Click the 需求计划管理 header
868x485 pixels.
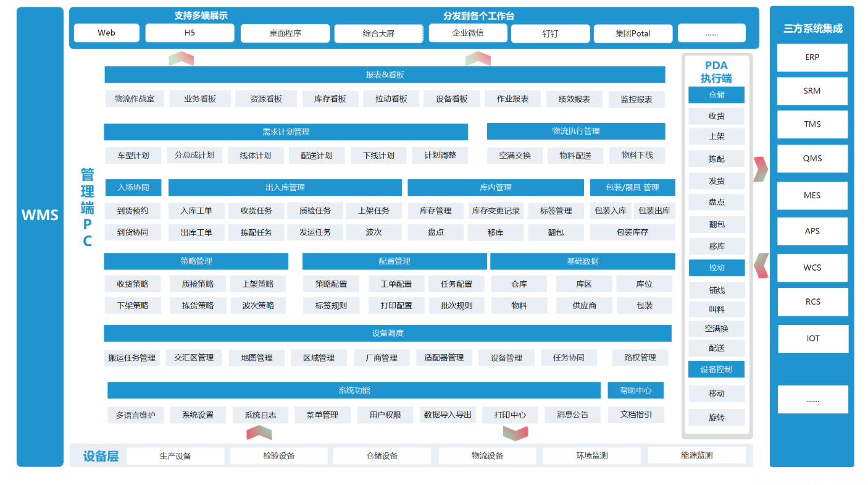tap(285, 132)
